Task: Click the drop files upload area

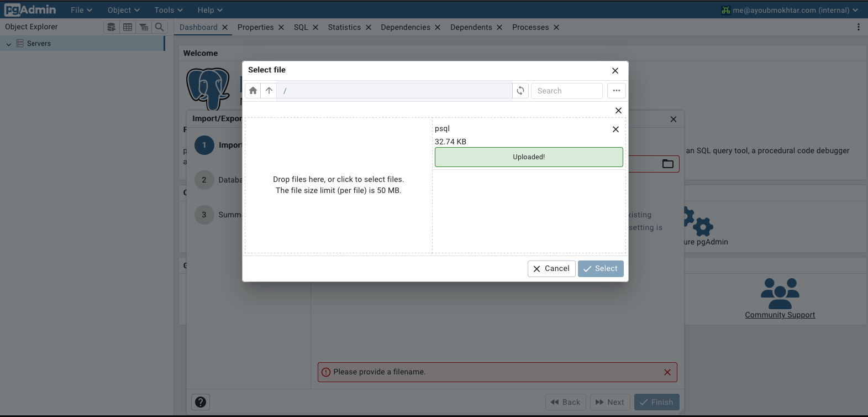Action: [x=339, y=185]
